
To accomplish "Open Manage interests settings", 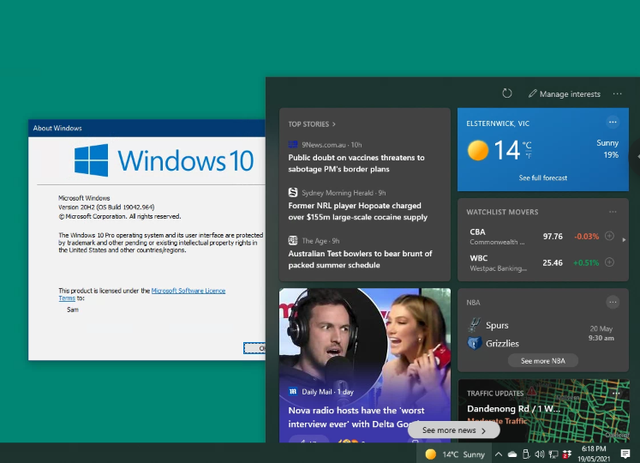I will point(564,94).
